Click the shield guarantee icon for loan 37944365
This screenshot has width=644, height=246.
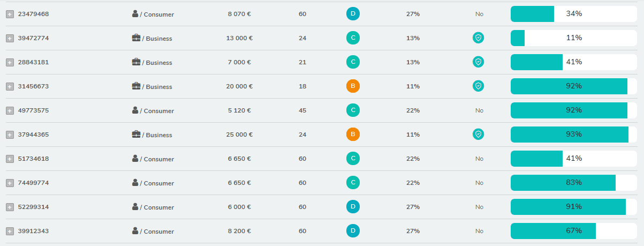(x=478, y=134)
